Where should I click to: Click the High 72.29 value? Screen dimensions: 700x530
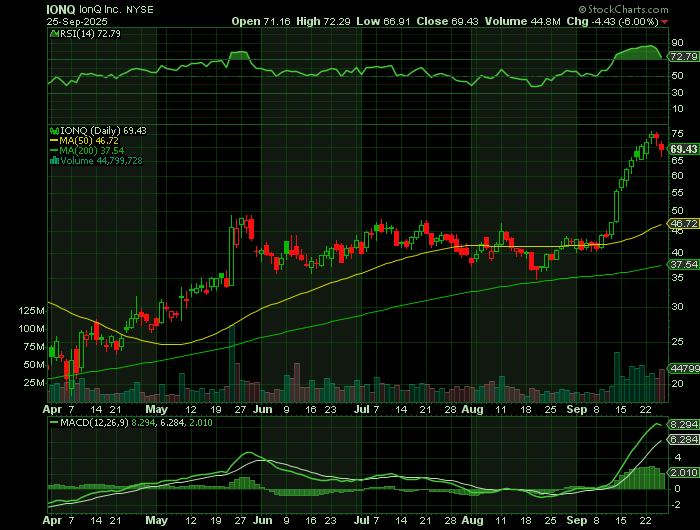(x=323, y=21)
